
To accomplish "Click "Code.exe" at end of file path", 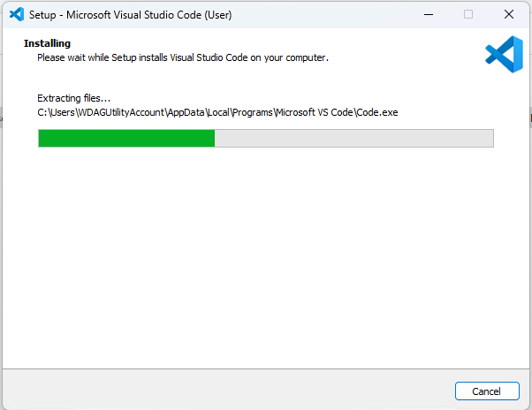I will click(x=378, y=112).
